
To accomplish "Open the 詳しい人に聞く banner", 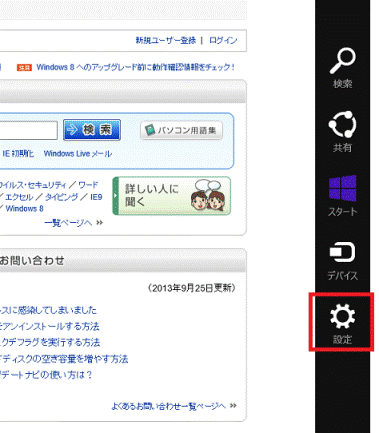I will point(172,196).
